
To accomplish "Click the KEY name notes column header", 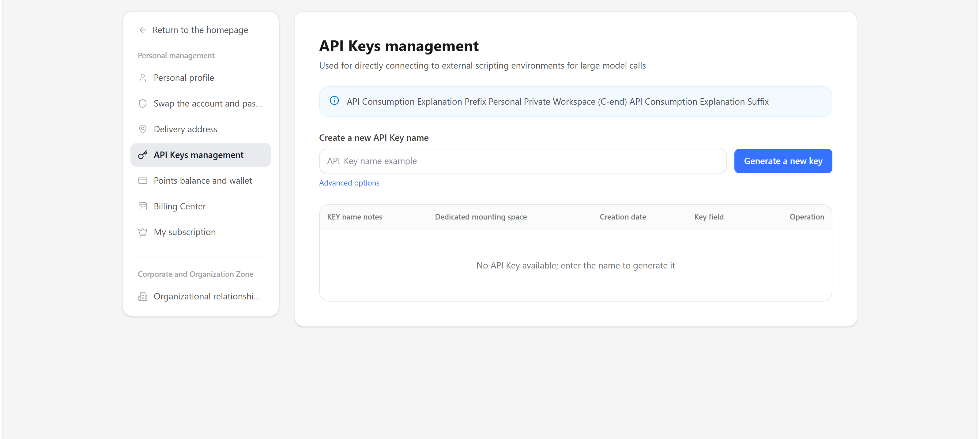I will pos(355,217).
